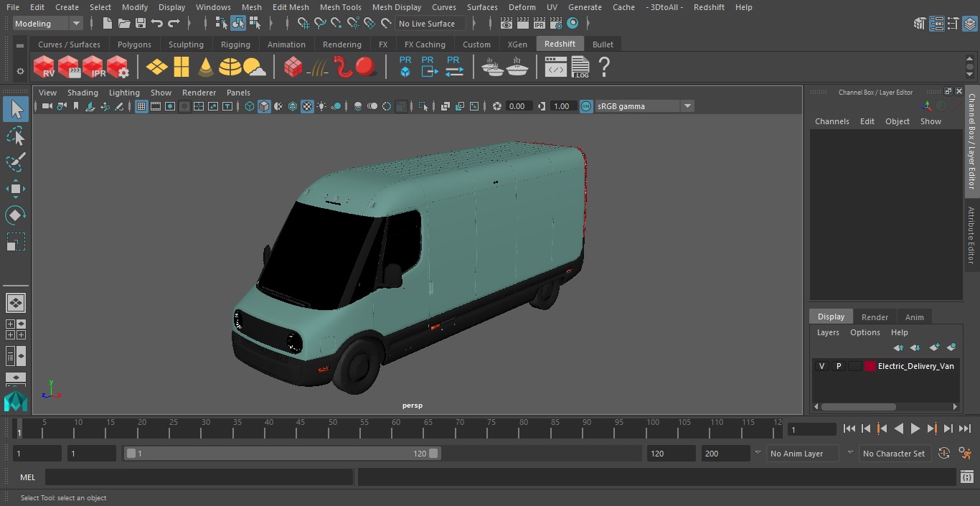The image size is (980, 506).
Task: Toggle wireframe shading in viewport toolbar
Action: tap(250, 106)
